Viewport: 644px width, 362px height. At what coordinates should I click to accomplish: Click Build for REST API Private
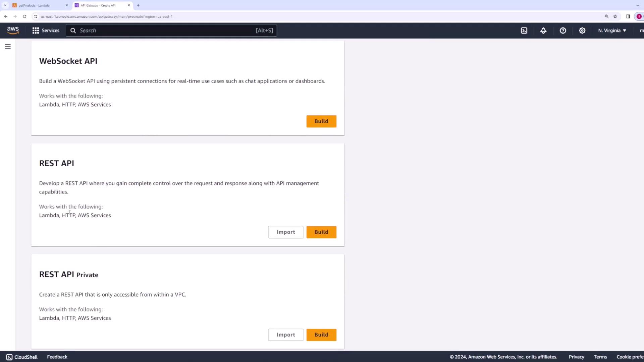point(321,335)
